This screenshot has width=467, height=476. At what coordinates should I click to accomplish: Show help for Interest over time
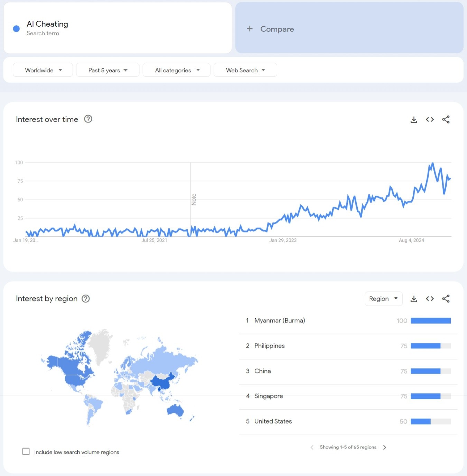tap(88, 119)
